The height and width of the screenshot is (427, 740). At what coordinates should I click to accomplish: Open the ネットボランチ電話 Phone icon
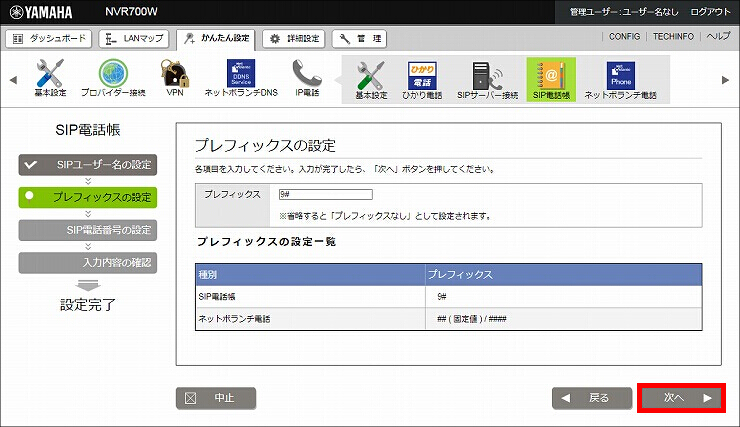pos(621,80)
